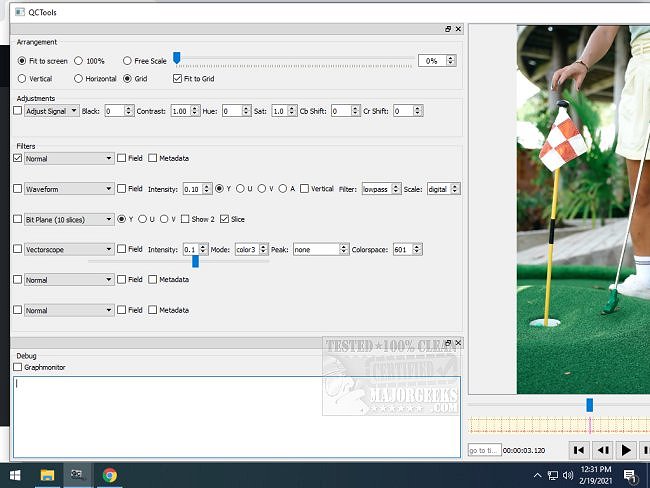Expand the Vectorscope filter dropdown
The image size is (650, 488).
tap(69, 249)
